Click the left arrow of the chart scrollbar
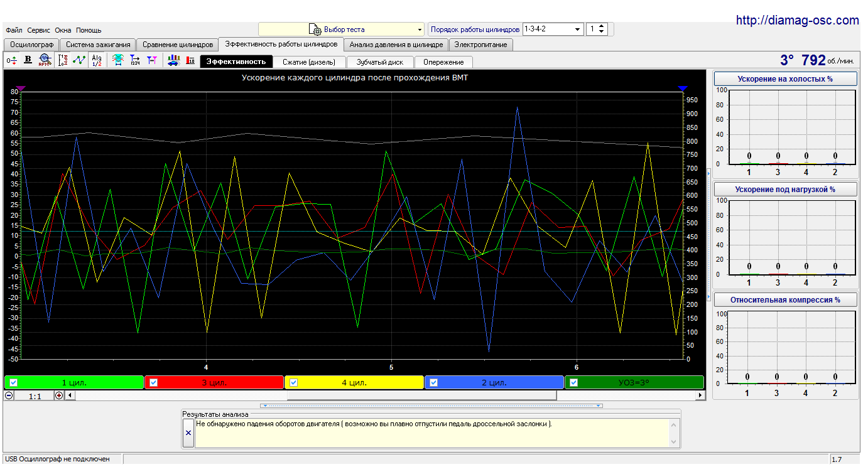868x467 pixels. click(x=70, y=395)
